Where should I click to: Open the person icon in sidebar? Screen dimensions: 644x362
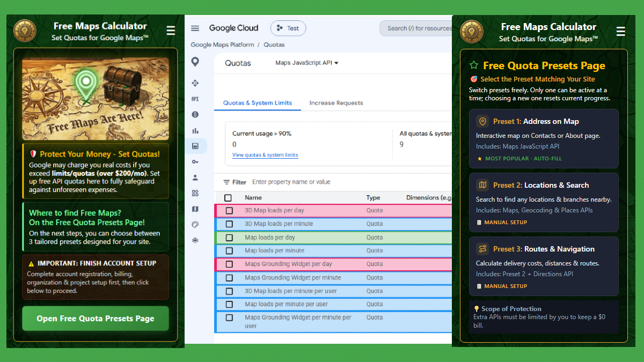point(195,178)
